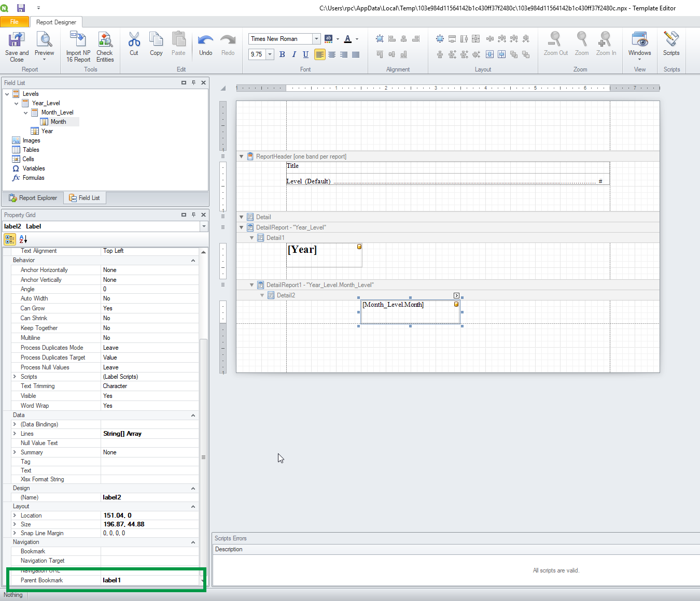Pin the Property Grid panel

pos(193,214)
